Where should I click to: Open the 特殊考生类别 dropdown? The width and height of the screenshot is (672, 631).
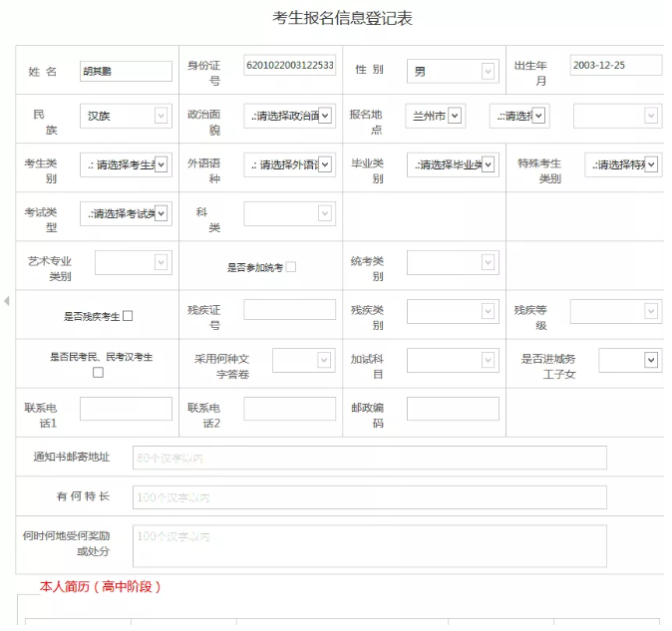click(x=623, y=164)
